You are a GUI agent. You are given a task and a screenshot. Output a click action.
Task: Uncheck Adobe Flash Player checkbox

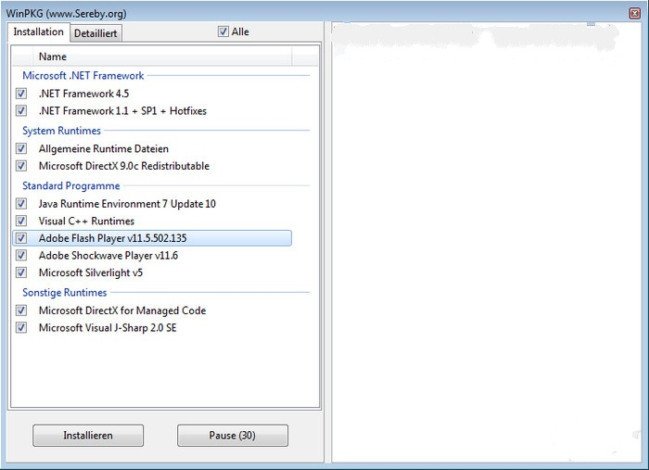[x=21, y=238]
